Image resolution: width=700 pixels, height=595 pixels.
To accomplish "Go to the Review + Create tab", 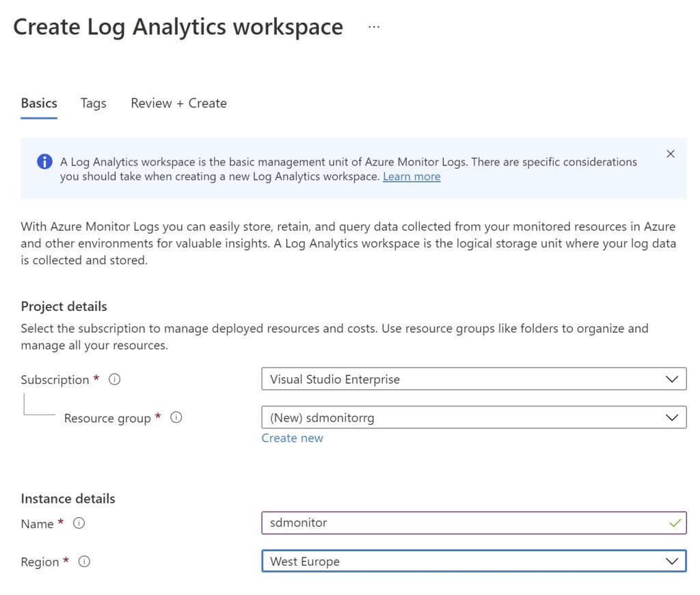I will pyautogui.click(x=178, y=103).
